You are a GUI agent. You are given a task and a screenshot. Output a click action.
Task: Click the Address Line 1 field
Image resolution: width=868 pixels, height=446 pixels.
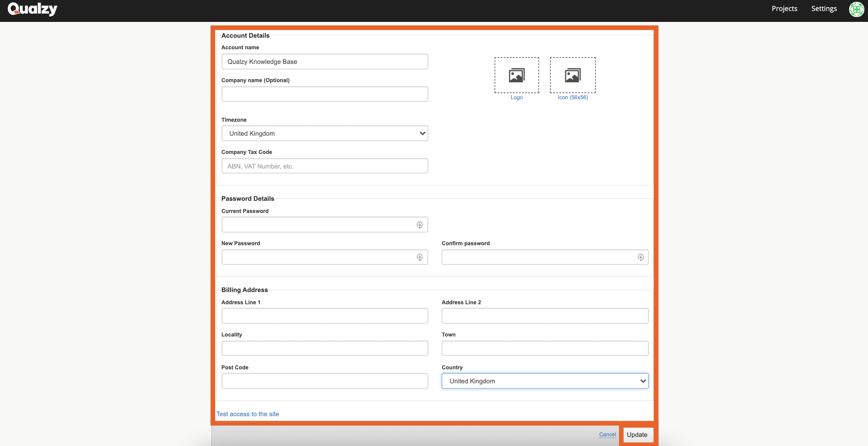coord(324,315)
